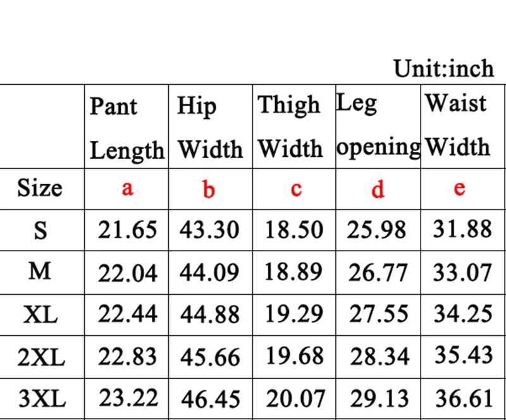Select the Hip Width header cell
Screen dimensions: 506x420
pos(211,128)
